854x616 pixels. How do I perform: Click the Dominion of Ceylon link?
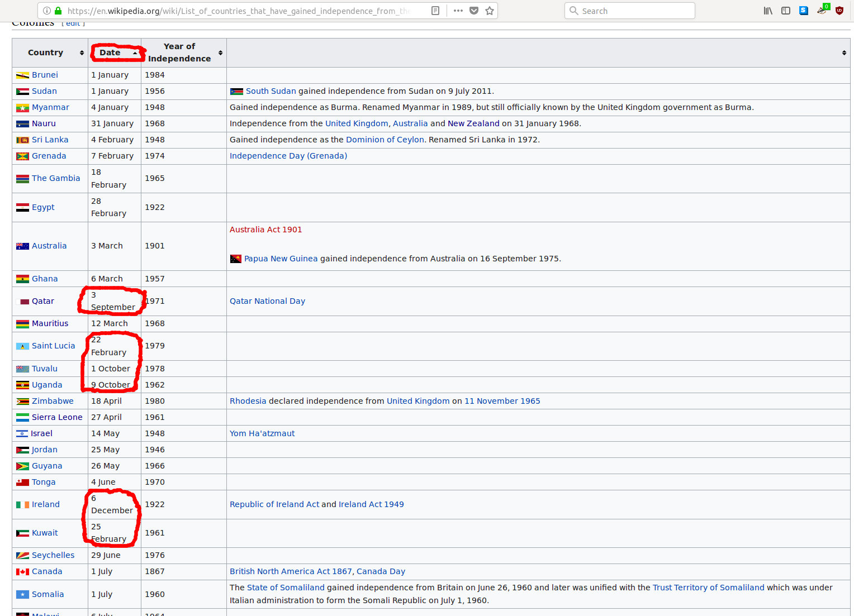[x=385, y=140]
